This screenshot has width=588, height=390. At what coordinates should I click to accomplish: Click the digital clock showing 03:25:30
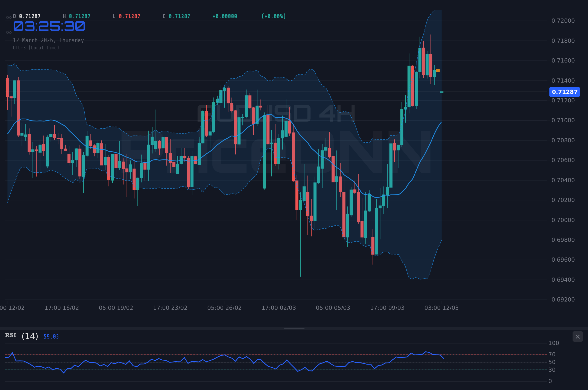click(x=49, y=26)
